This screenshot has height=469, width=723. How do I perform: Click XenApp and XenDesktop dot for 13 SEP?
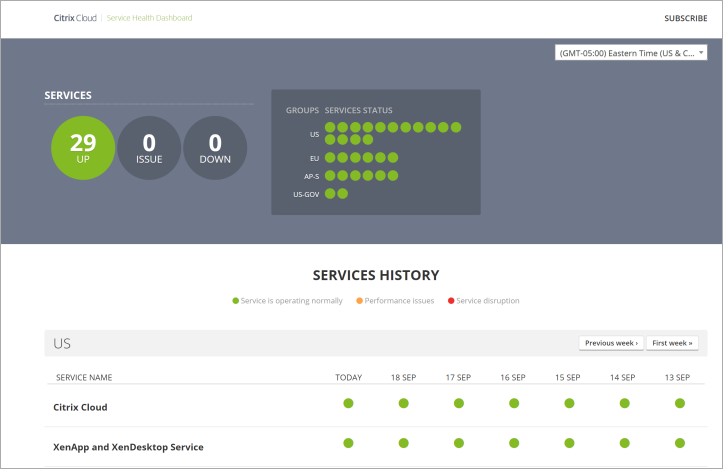(680, 443)
